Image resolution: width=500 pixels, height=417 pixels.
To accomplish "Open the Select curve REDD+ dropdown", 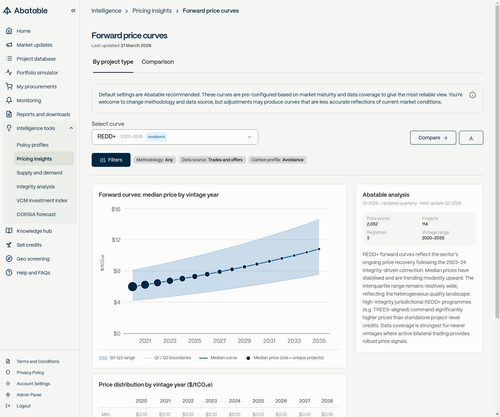I will click(x=175, y=137).
